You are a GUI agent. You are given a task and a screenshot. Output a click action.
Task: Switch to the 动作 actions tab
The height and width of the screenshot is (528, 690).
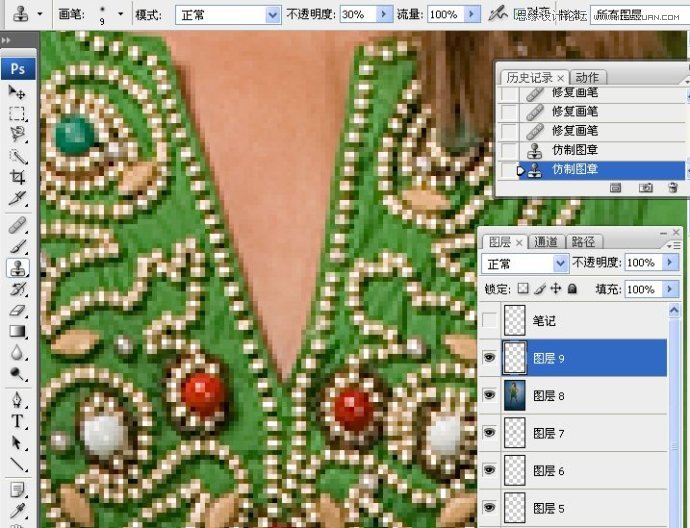(x=587, y=77)
